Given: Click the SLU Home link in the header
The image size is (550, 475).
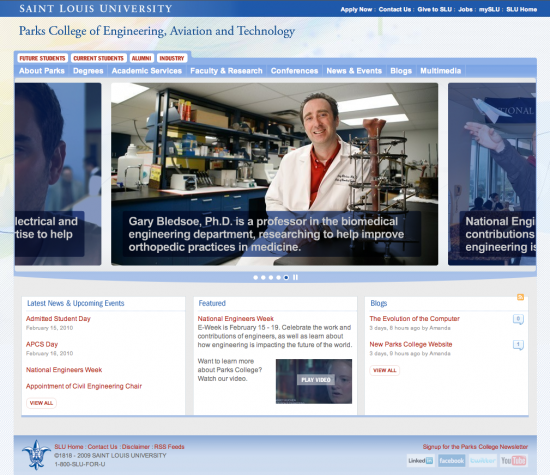Looking at the screenshot, I should (522, 9).
